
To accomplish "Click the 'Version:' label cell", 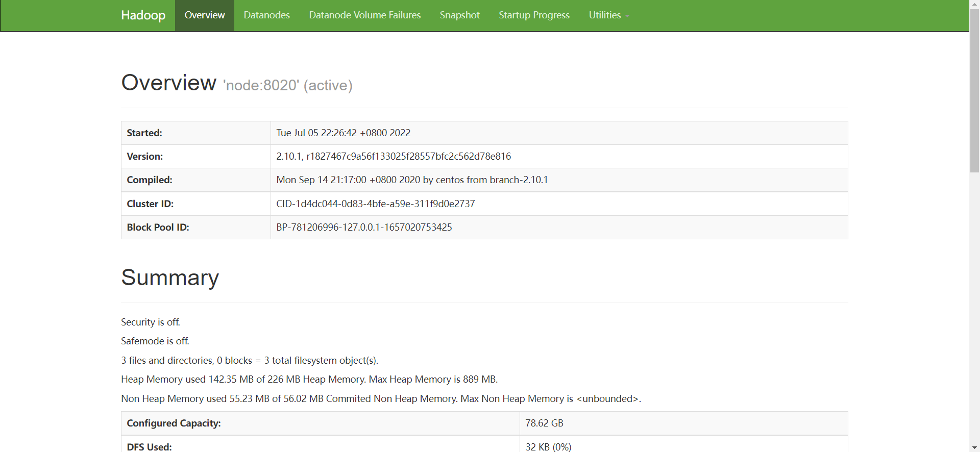I will 195,157.
